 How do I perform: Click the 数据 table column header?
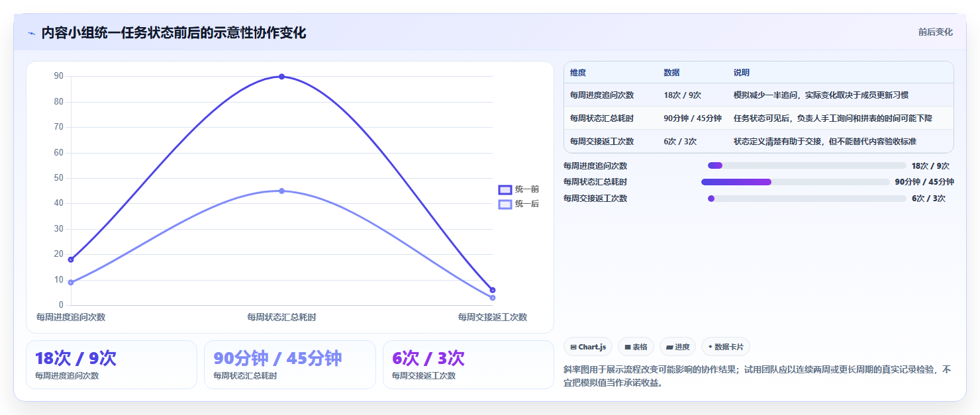[671, 73]
